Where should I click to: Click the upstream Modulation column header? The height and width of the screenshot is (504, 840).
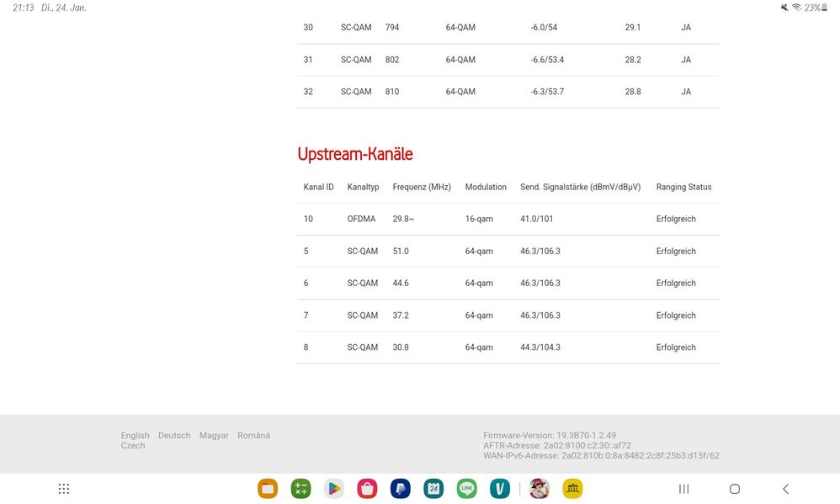coord(486,187)
